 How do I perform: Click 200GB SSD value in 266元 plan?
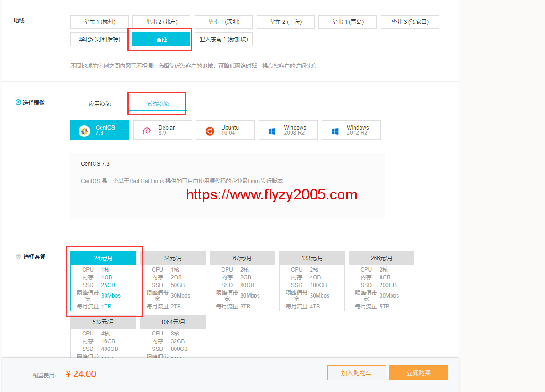[388, 285]
